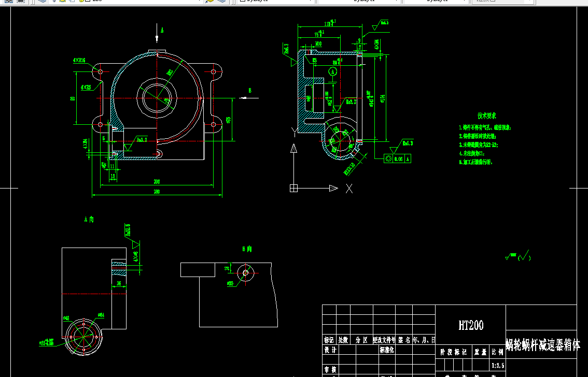Click technical requirement line 4 about C1
Image resolution: width=588 pixels, height=377 pixels.
472,153
